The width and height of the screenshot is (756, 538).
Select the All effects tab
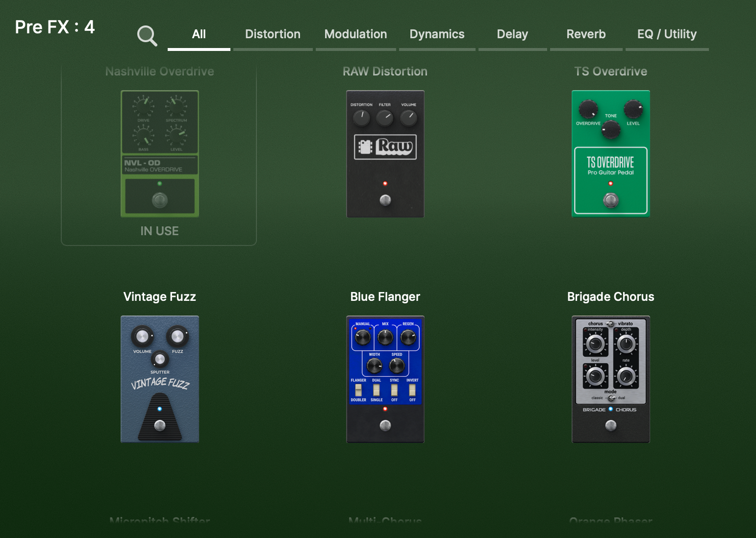point(199,34)
